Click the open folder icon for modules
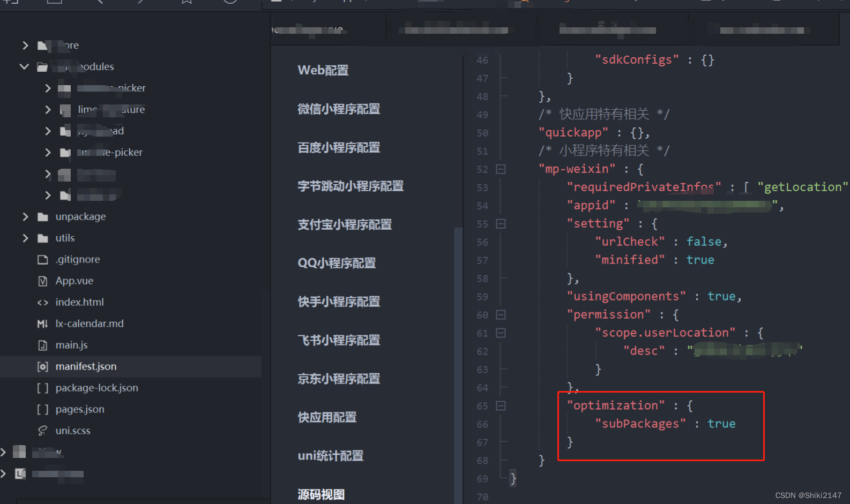Screen dimensions: 850x504 click(x=42, y=67)
